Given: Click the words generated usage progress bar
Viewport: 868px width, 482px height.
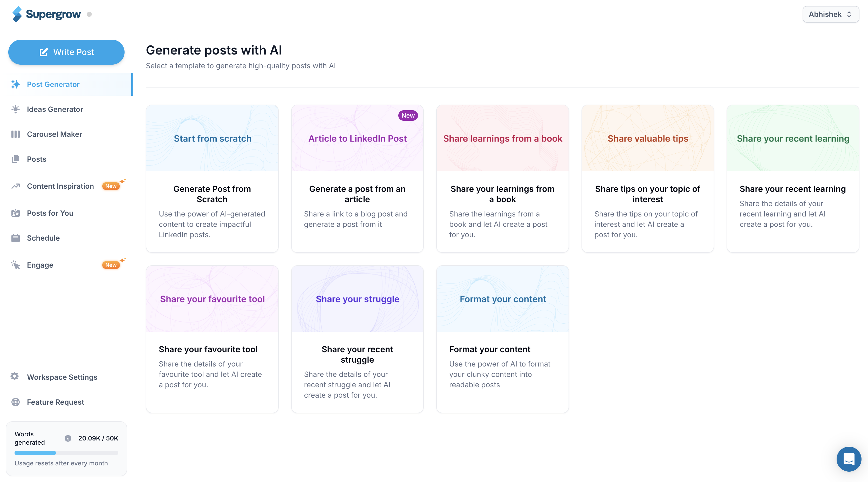Looking at the screenshot, I should coord(66,453).
